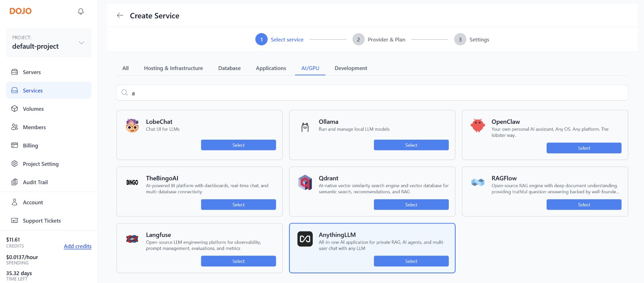Image resolution: width=644 pixels, height=283 pixels.
Task: Click the Account person icon
Action: tap(14, 202)
